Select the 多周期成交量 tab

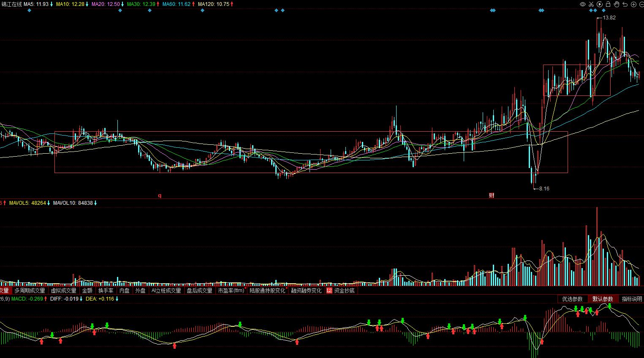[30, 290]
